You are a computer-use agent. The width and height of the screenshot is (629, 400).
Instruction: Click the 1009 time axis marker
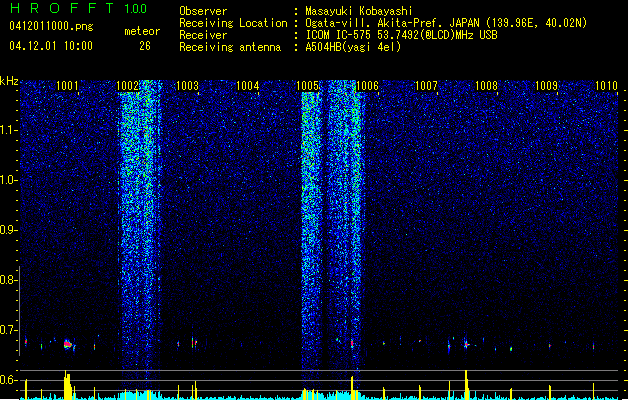(546, 85)
